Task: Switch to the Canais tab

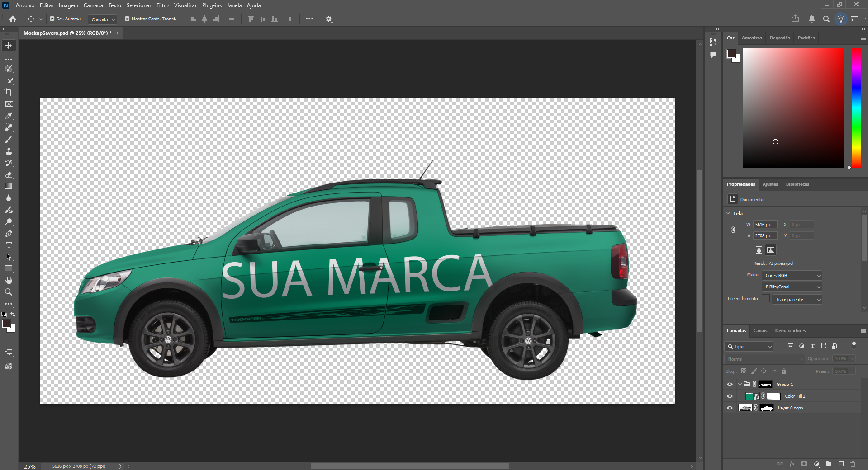Action: point(760,331)
